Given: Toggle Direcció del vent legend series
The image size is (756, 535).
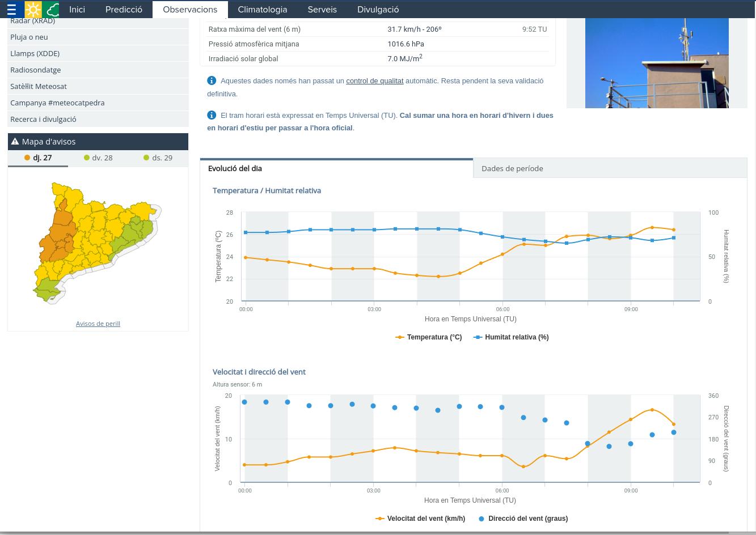Looking at the screenshot, I should point(522,519).
